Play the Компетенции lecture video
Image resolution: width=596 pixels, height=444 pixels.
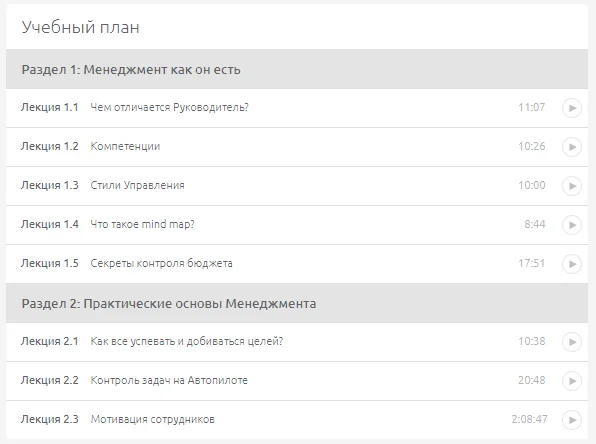click(x=572, y=147)
